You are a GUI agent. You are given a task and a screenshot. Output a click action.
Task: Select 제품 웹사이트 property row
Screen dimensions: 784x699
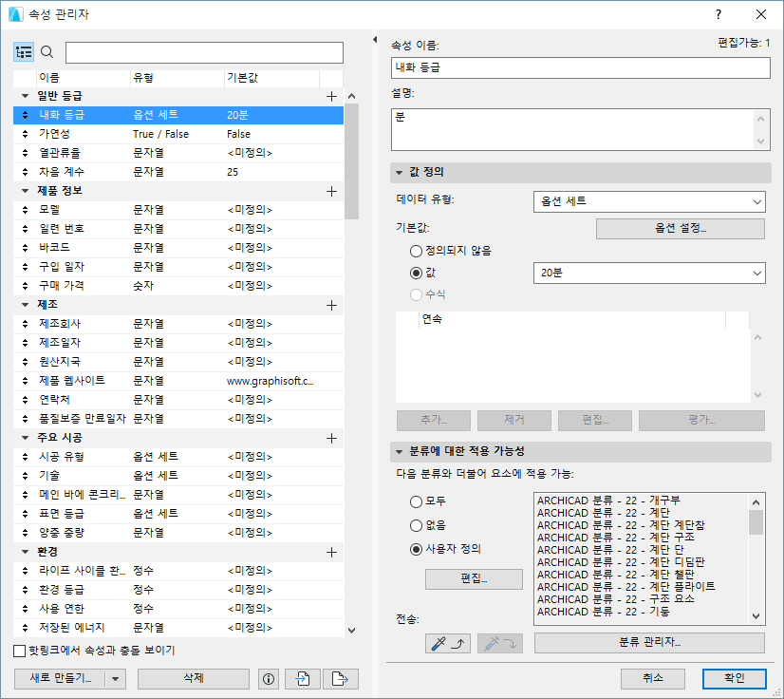178,381
